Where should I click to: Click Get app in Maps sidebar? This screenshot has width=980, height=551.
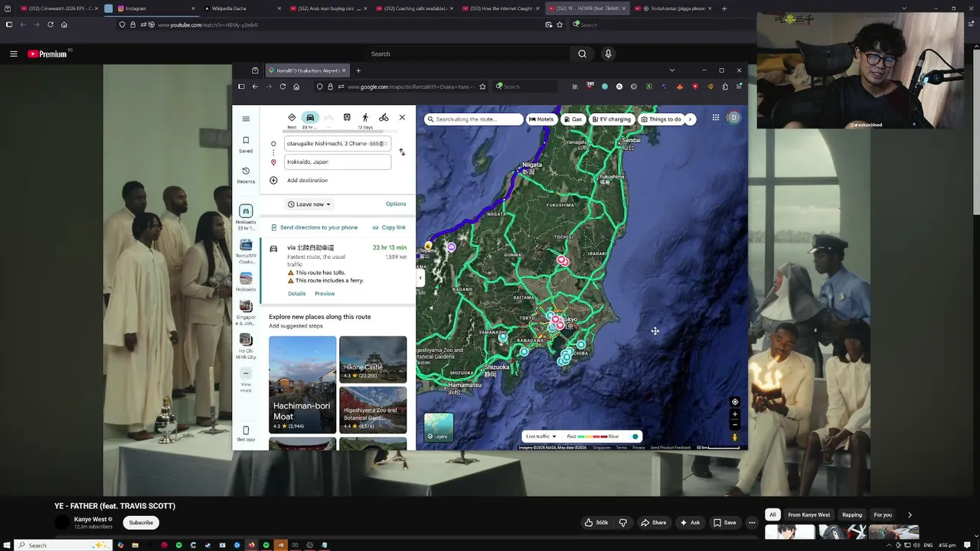246,434
